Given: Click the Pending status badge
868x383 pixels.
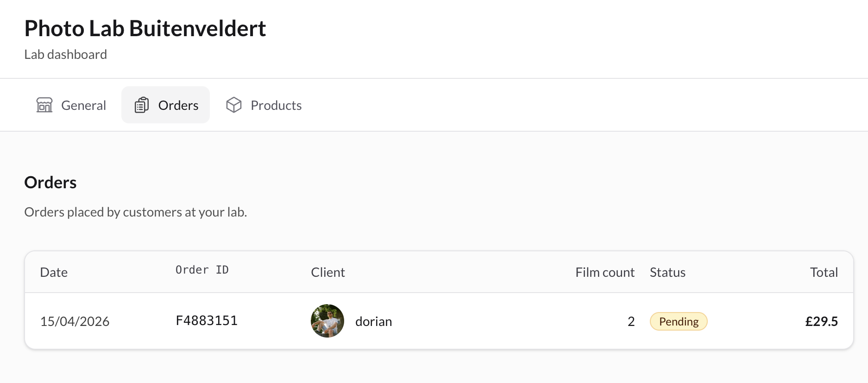Looking at the screenshot, I should [x=679, y=321].
